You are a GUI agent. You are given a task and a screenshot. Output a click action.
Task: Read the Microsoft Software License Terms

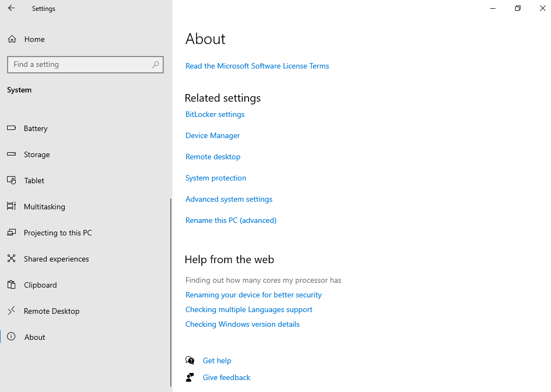click(x=257, y=66)
